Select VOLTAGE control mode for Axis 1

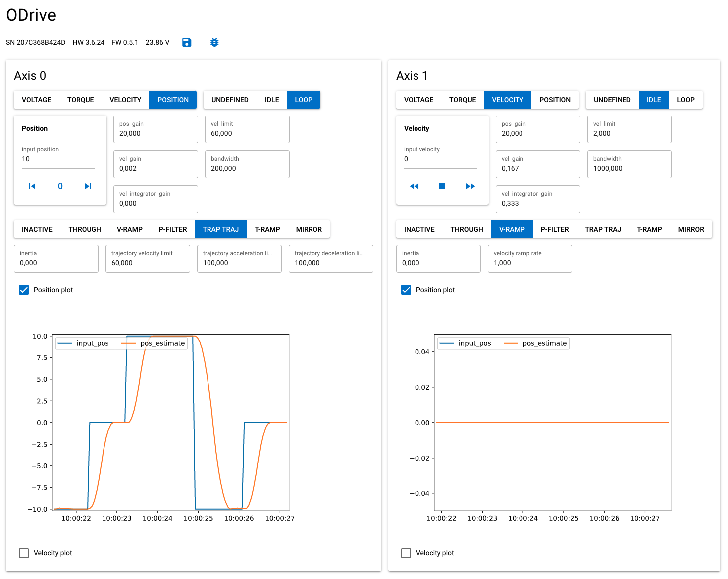418,100
